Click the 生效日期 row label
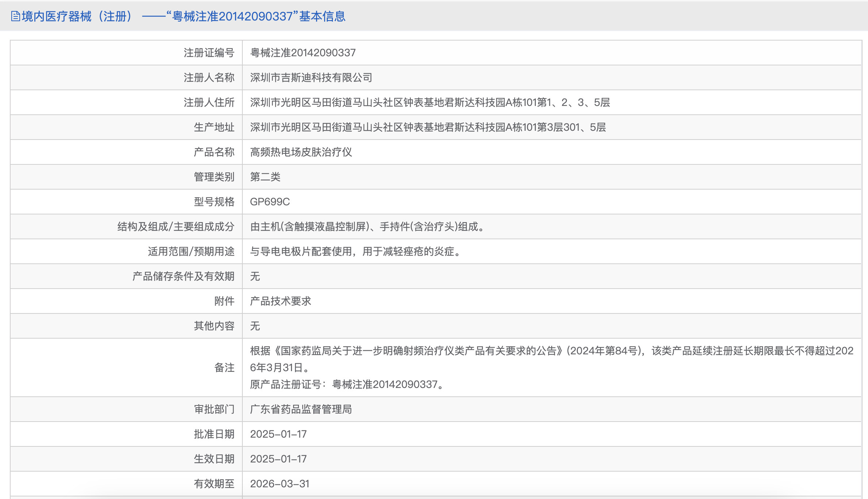The image size is (868, 499). (x=215, y=459)
